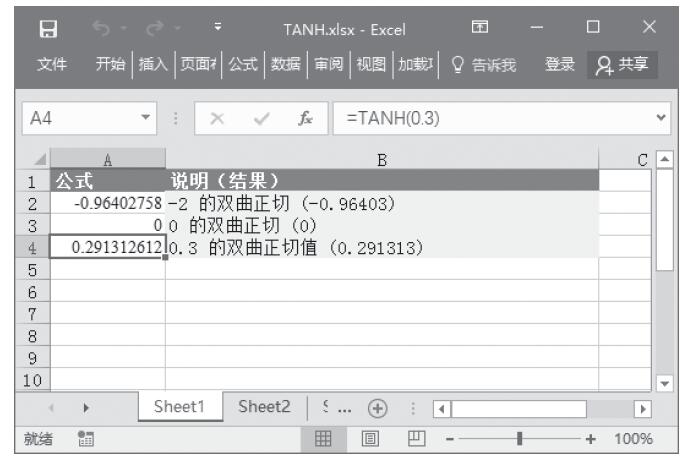Switch to Normal view icon in status bar
Screen dimensions: 686x459
click(x=324, y=440)
